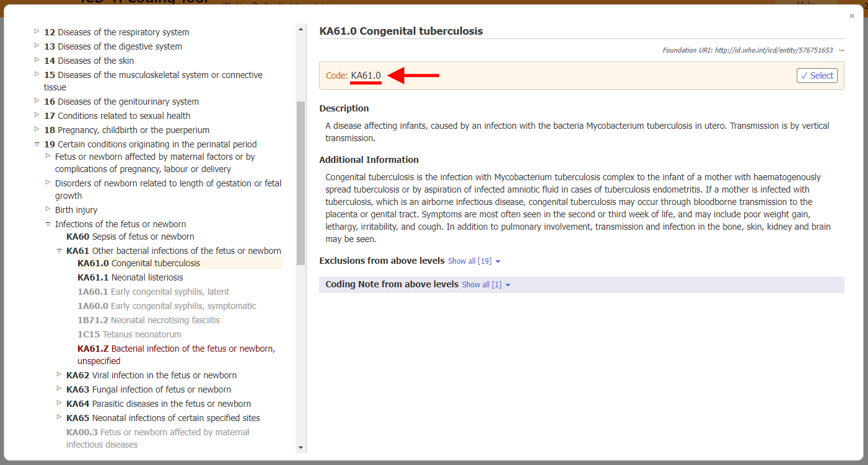Select KA61.1 Neonatal listeriosis in the tree

point(130,277)
